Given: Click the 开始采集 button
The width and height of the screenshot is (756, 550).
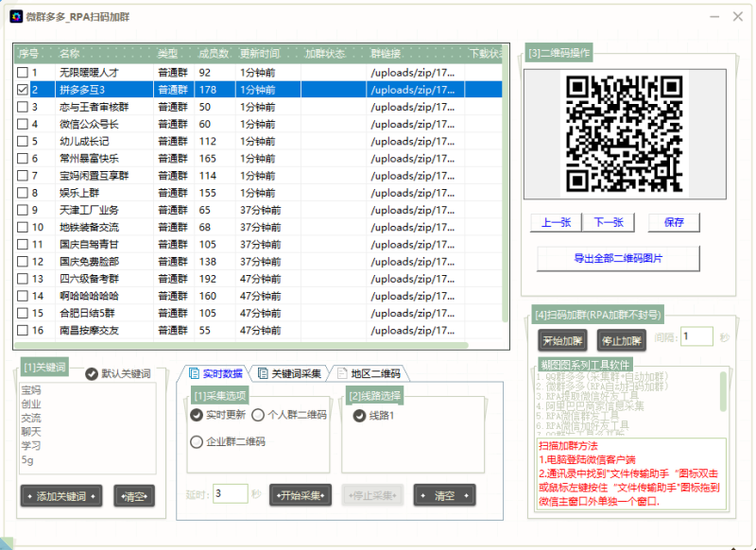Looking at the screenshot, I should point(302,495).
